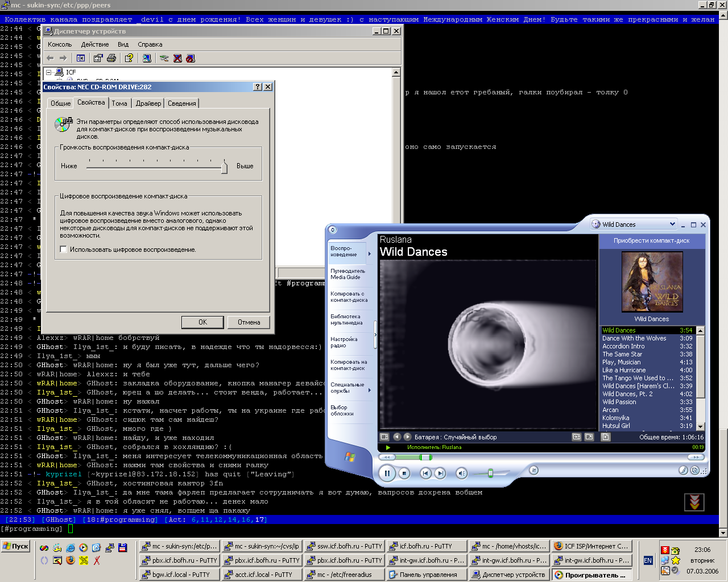
Task: Open equalizer settings button in Media Player
Action: [533, 470]
